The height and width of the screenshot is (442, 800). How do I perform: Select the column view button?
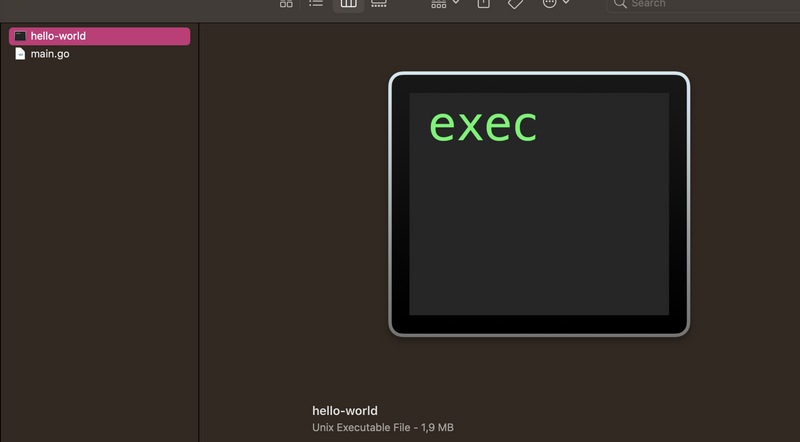tap(348, 4)
